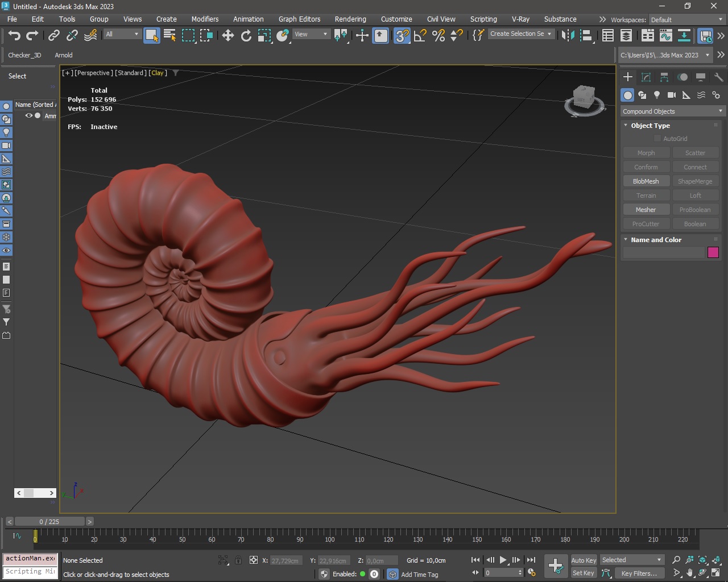This screenshot has width=728, height=582.
Task: Toggle Percent Snap
Action: point(439,35)
